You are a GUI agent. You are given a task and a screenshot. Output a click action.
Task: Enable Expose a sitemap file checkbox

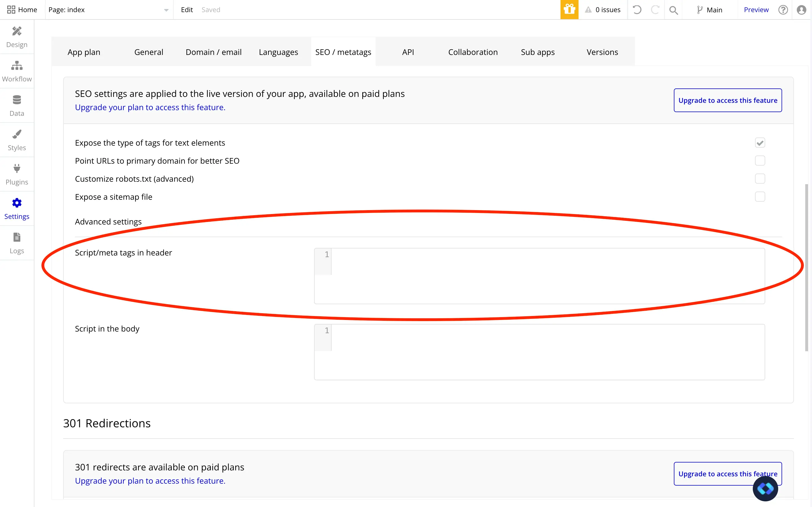tap(760, 197)
